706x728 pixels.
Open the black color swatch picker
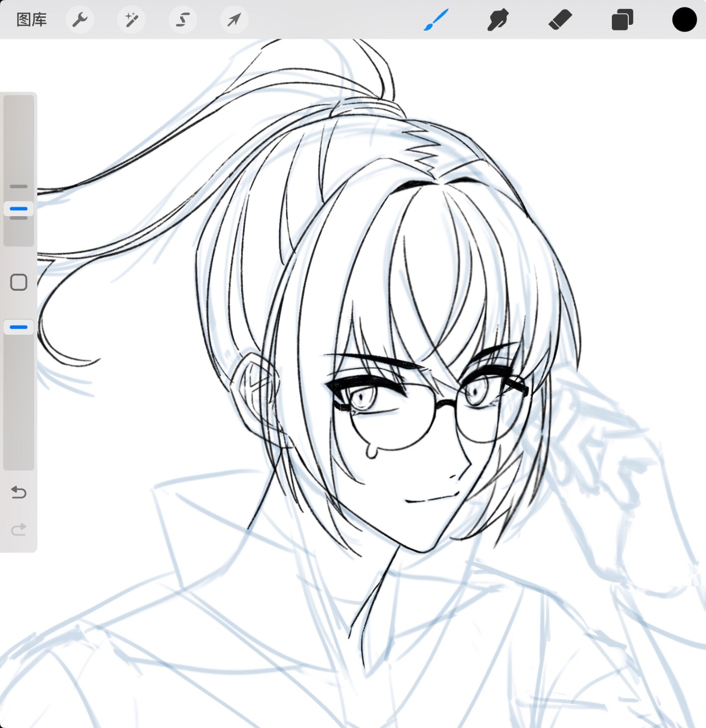pos(684,20)
